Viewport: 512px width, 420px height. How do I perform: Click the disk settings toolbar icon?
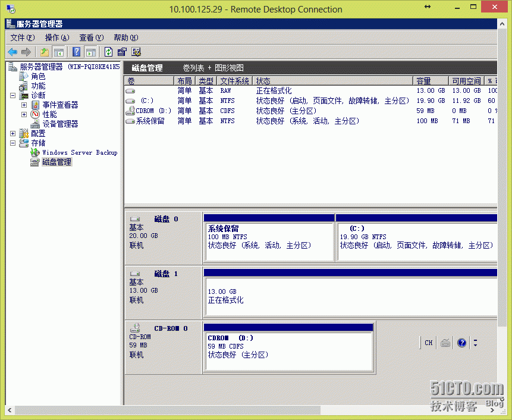coord(136,52)
